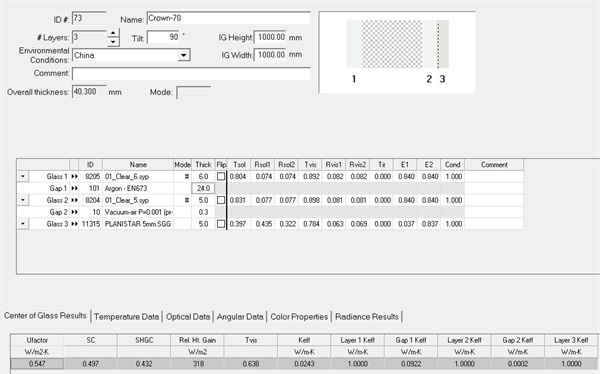
Task: Click the double-arrow icon beside Glass 2
Action: pos(74,200)
